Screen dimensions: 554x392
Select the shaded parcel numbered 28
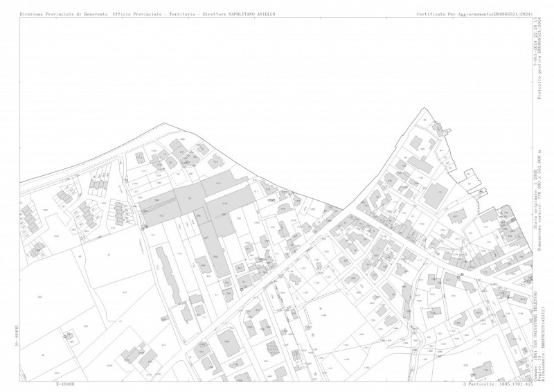click(190, 199)
